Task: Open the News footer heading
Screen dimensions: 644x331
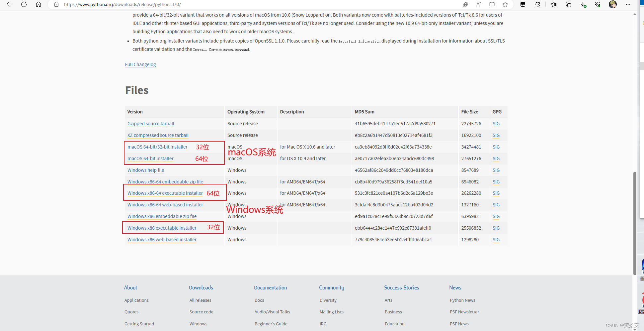Action: (x=455, y=288)
